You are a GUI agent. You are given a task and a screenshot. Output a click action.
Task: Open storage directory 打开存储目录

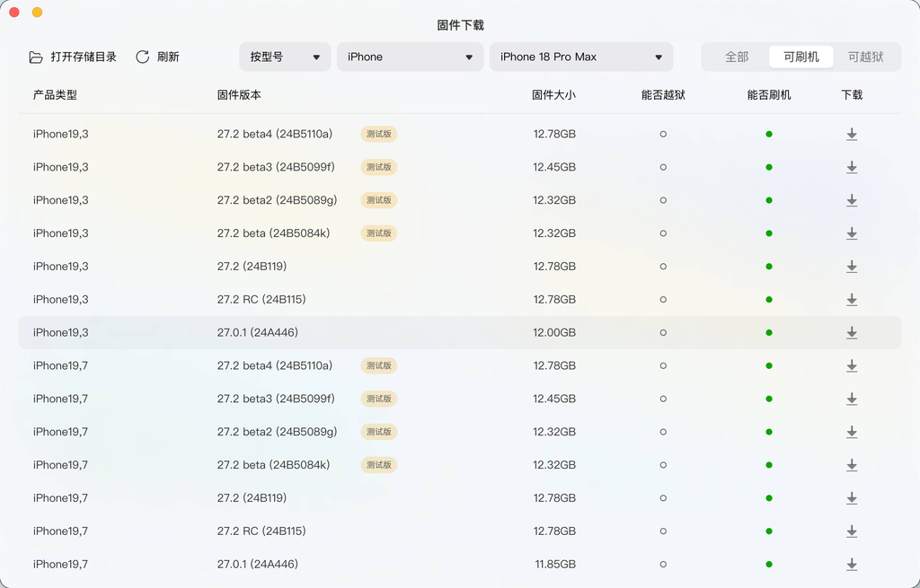click(73, 57)
